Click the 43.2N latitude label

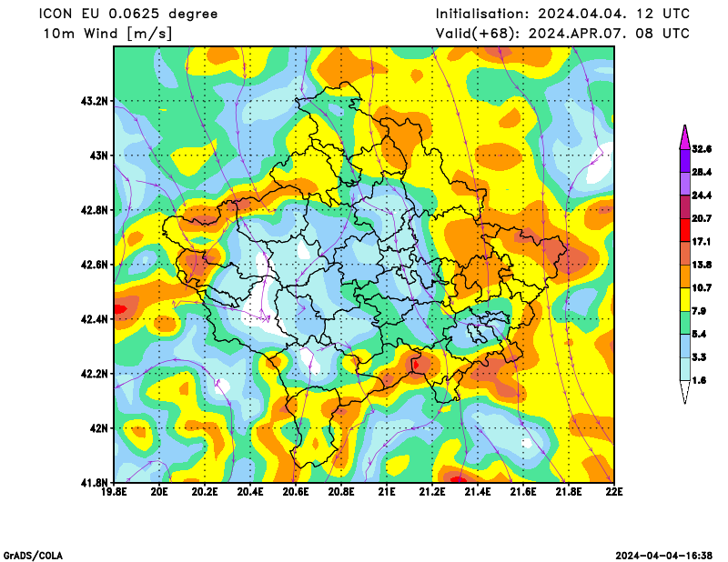click(95, 101)
